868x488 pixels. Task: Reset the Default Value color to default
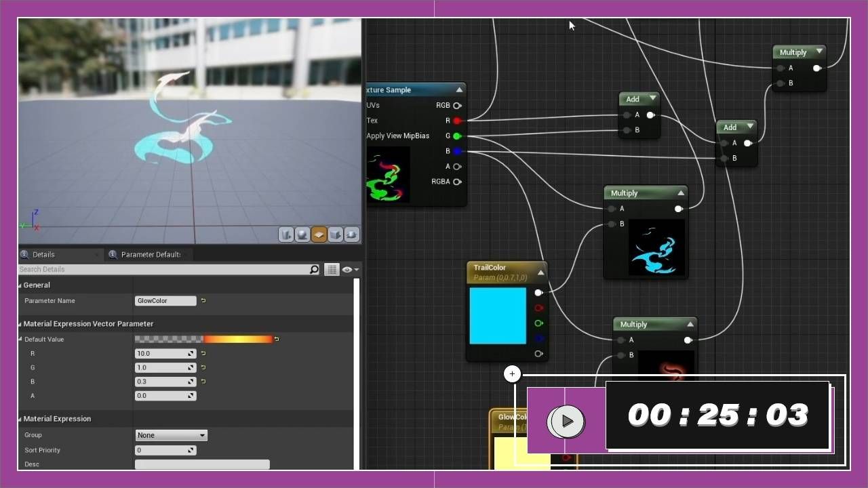pos(277,339)
